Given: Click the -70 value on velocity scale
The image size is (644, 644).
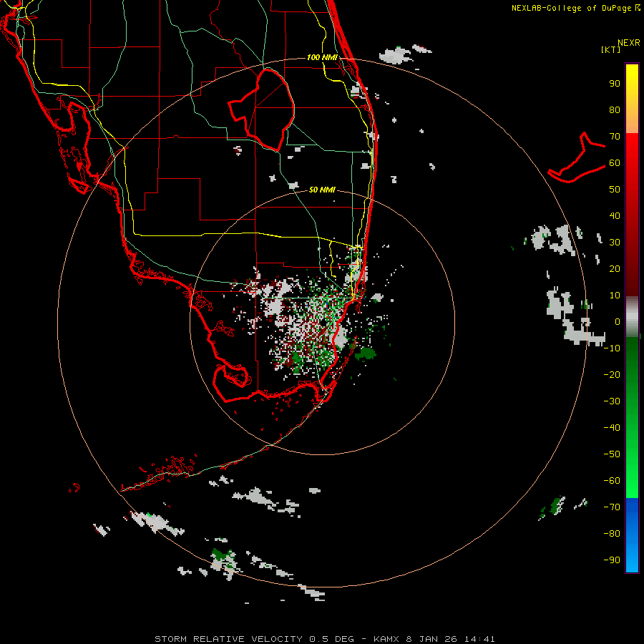Looking at the screenshot, I should coord(612,507).
